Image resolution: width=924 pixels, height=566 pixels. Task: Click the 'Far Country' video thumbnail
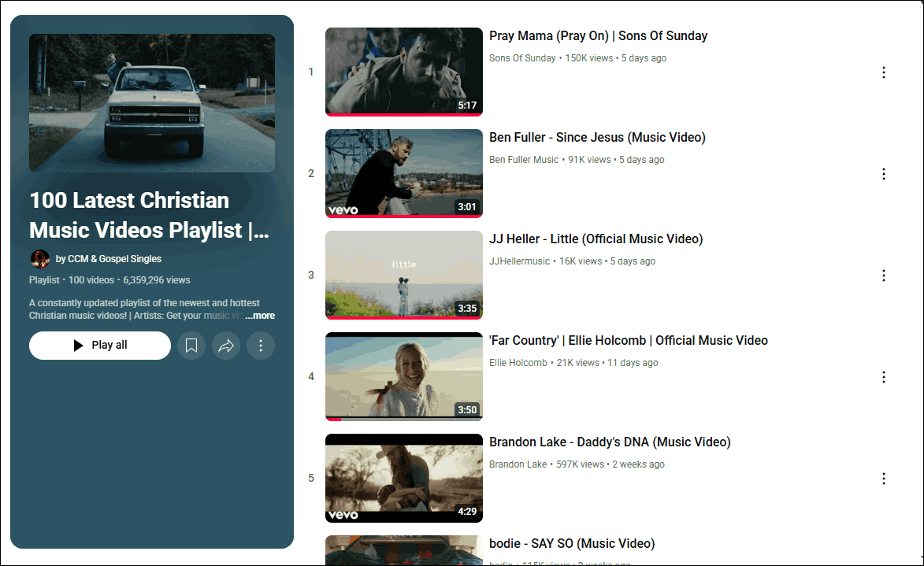(x=403, y=376)
